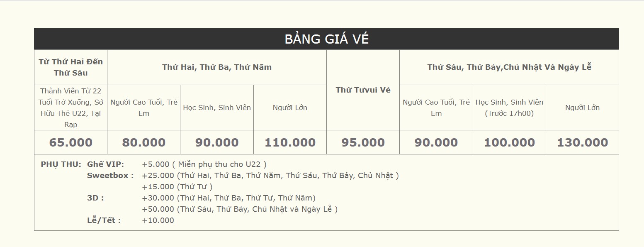Click the +15.000 (Thứ Tư) surcharge line
This screenshot has height=247, width=644.
177,187
